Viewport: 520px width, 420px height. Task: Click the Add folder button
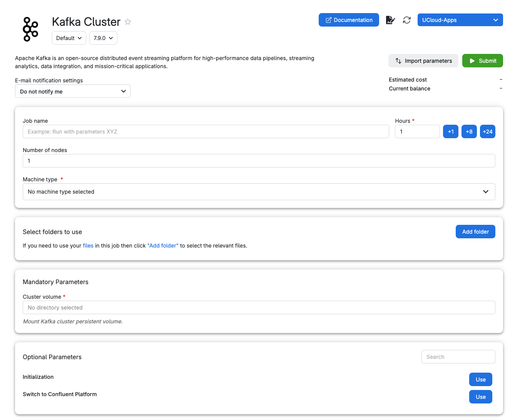coord(475,232)
